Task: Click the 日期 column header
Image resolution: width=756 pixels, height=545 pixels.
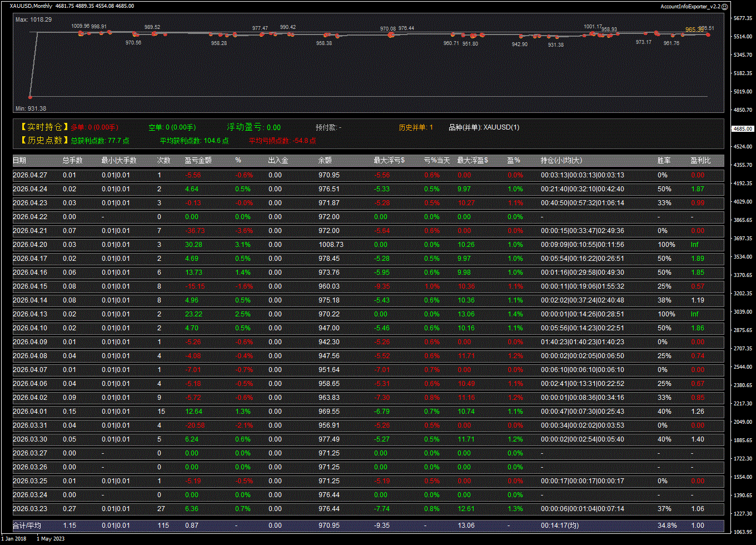Action: [19, 161]
